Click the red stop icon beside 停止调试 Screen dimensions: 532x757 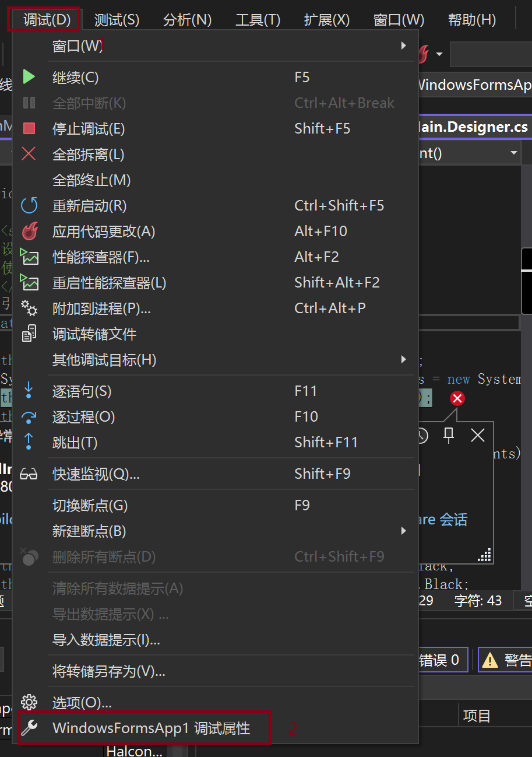29,128
